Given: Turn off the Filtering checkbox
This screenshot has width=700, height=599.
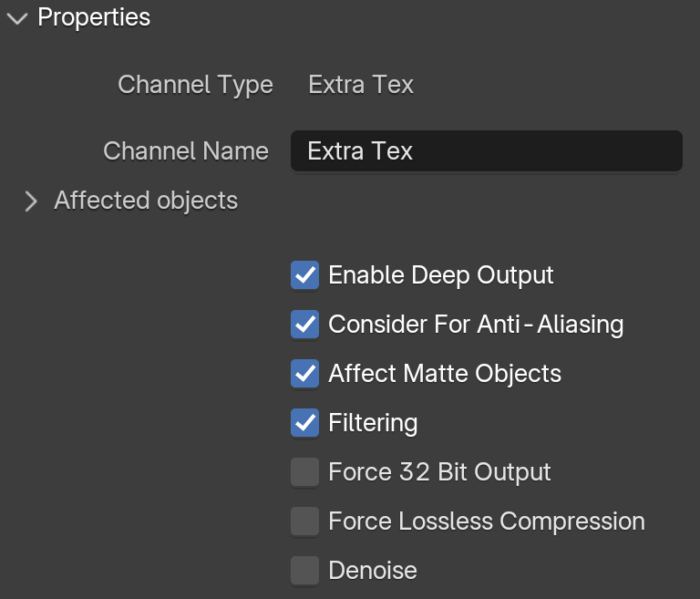Looking at the screenshot, I should click(x=305, y=422).
